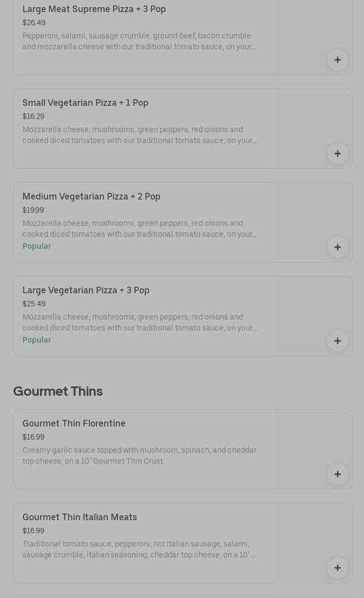Click Popular tag on Medium Vegetarian Pizza
Viewport: 364px width, 598px height.
tap(37, 246)
